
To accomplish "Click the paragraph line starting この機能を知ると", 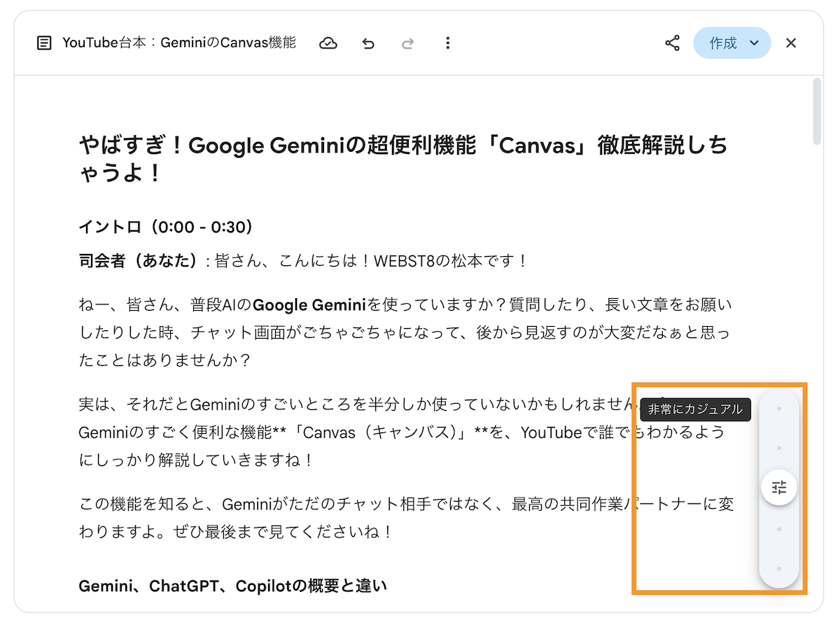I will 406,504.
